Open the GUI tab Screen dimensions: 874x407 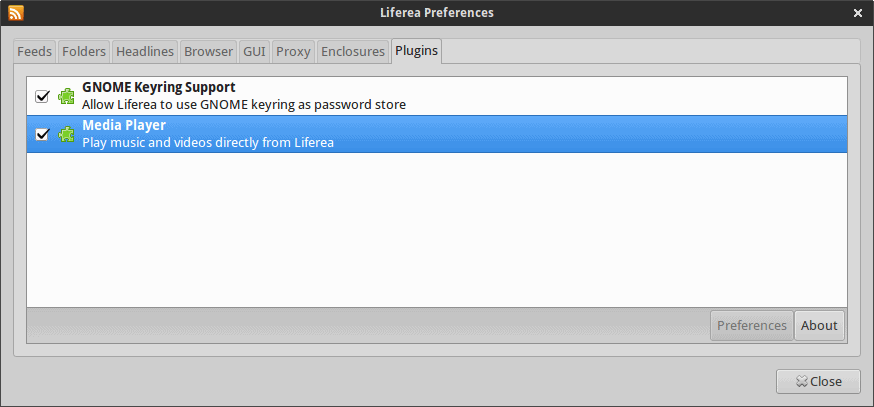255,52
